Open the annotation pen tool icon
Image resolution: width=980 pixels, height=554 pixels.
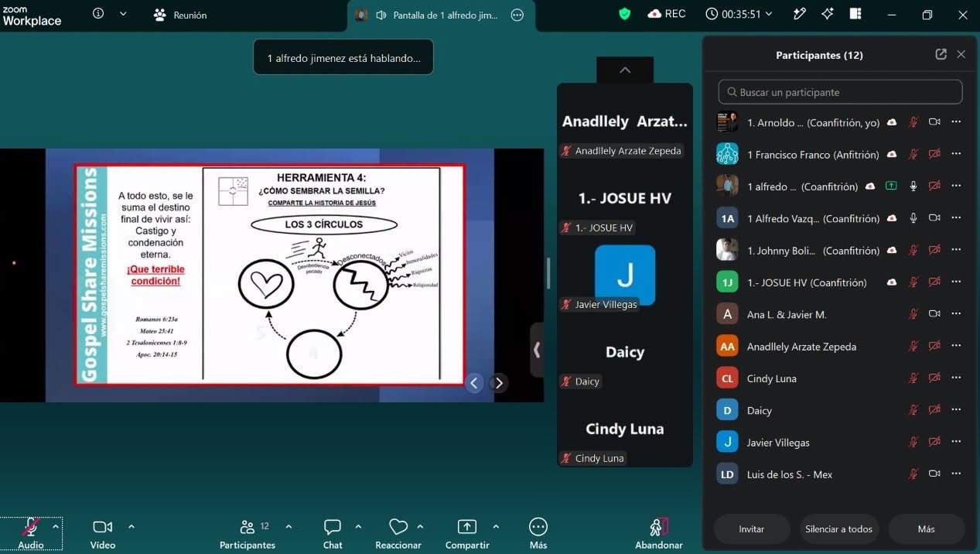pyautogui.click(x=800, y=14)
